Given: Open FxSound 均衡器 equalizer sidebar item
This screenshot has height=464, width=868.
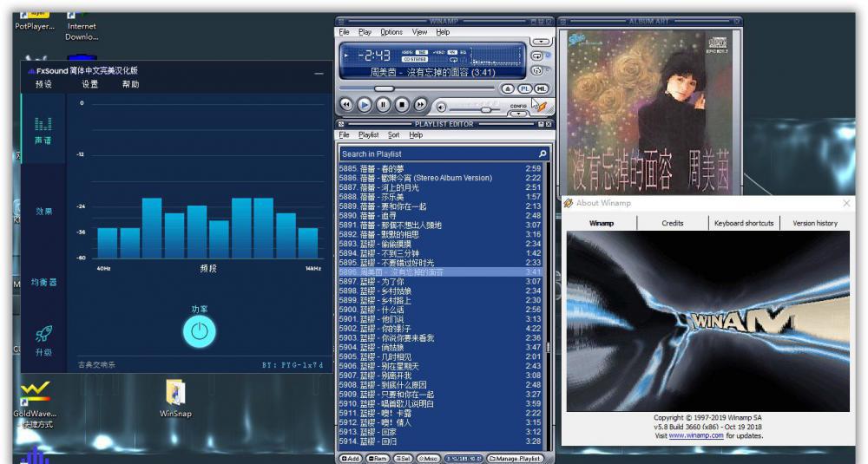Looking at the screenshot, I should pos(43,282).
